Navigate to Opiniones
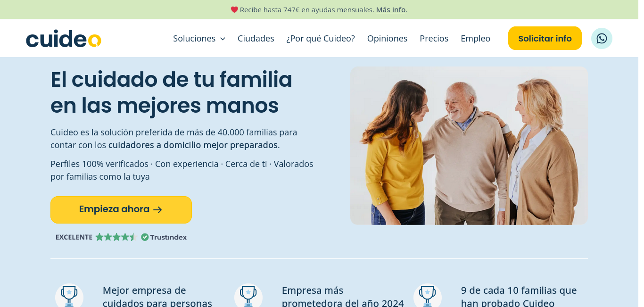Image resolution: width=644 pixels, height=307 pixels. click(387, 39)
